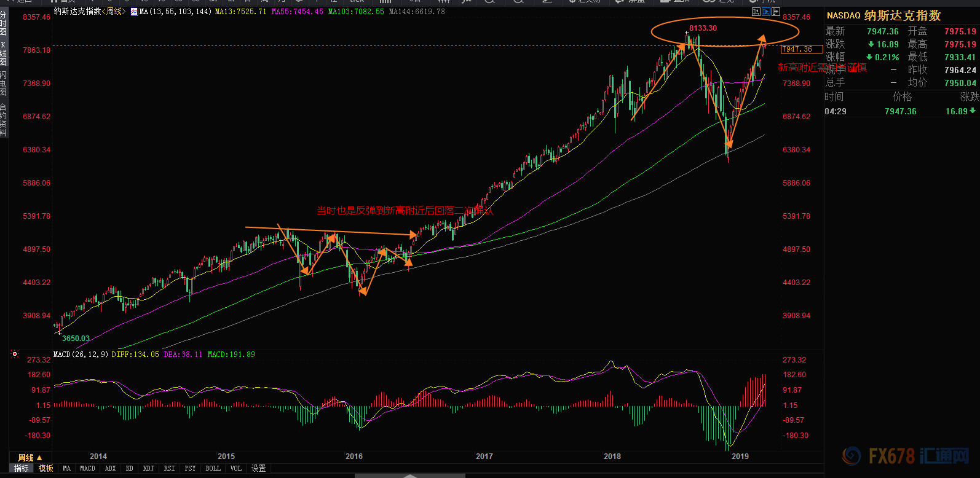Click the 2016 year marker on the time axis
Image resolution: width=980 pixels, height=478 pixels.
pyautogui.click(x=354, y=456)
